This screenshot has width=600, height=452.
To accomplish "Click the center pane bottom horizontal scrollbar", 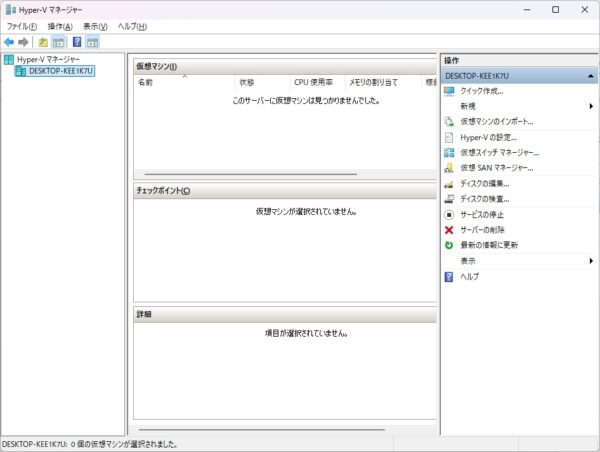I will tap(262, 429).
